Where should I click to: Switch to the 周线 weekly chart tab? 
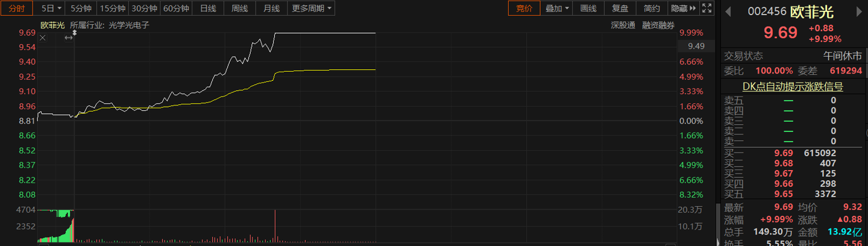(x=239, y=8)
